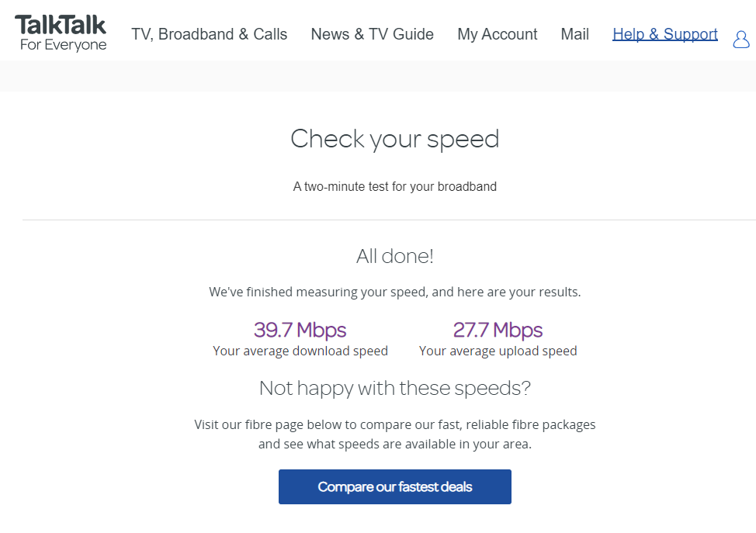Click the 'Check your speed' heading

coord(394,139)
